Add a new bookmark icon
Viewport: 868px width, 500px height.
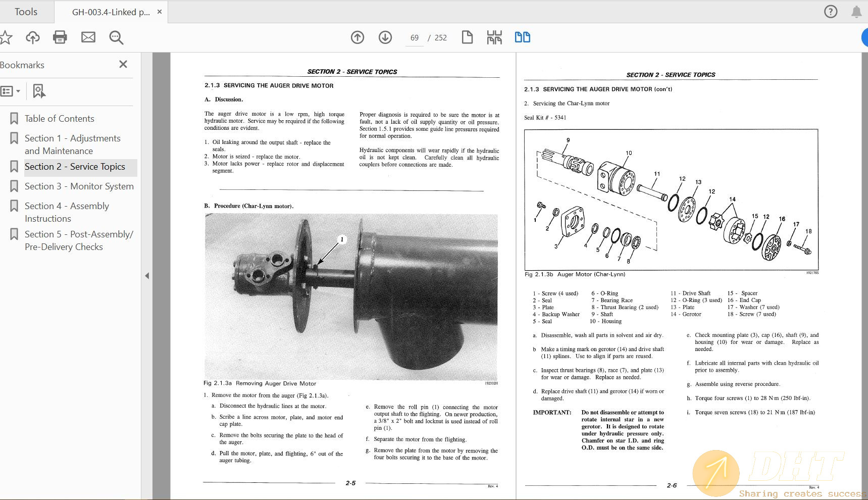tap(39, 91)
